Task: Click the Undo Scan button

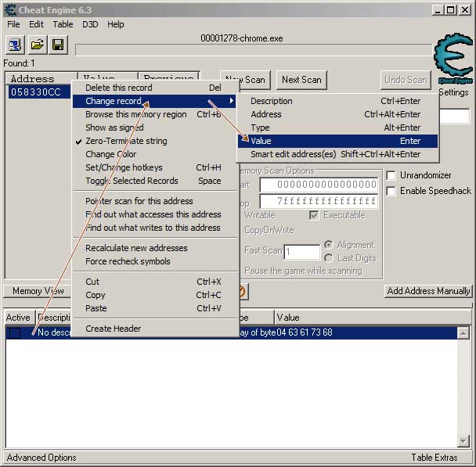Action: [406, 80]
